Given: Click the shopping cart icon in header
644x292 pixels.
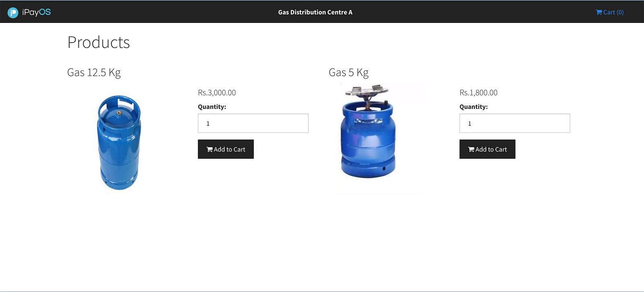Looking at the screenshot, I should 599,12.
